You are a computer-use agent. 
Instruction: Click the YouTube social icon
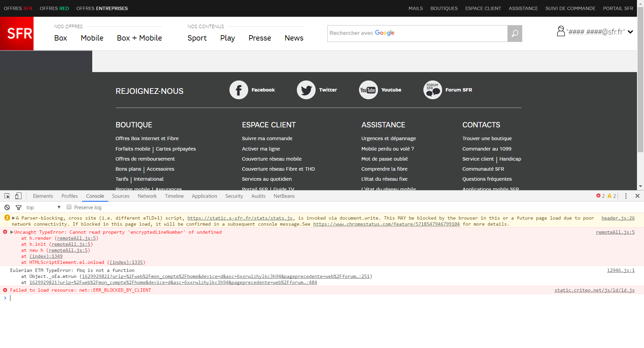coord(368,90)
